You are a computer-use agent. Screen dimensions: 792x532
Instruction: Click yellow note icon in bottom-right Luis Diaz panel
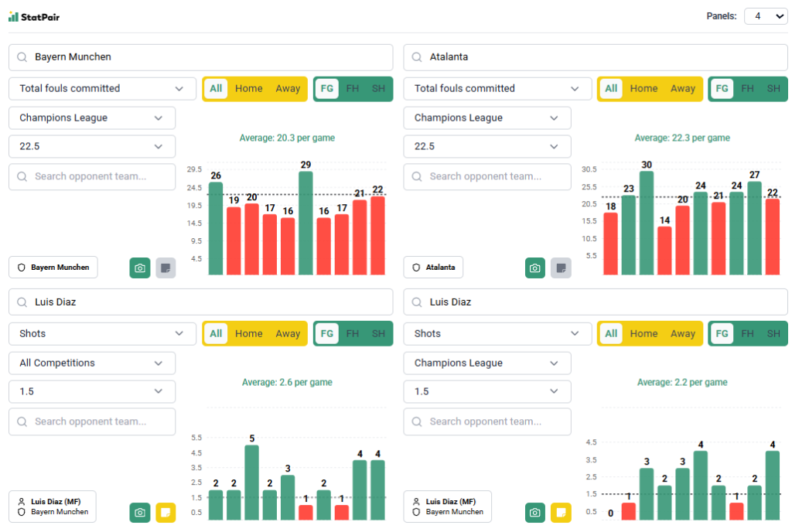(x=561, y=512)
